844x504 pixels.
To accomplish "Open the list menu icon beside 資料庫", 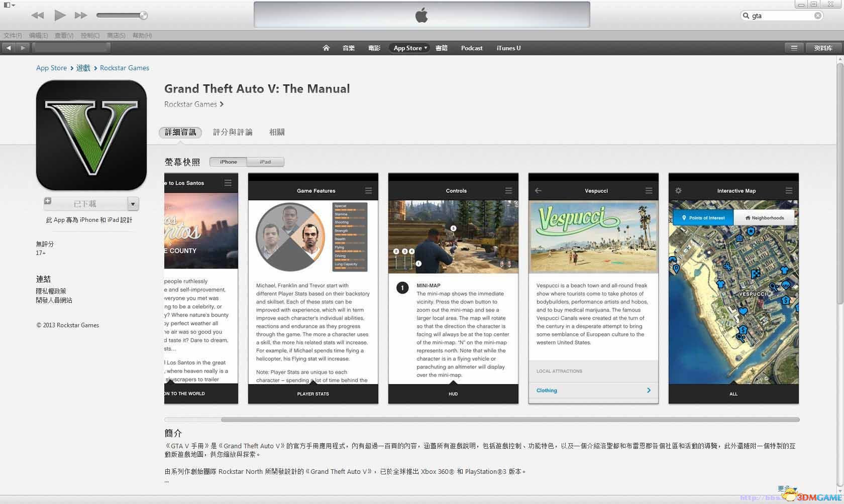I will (794, 48).
